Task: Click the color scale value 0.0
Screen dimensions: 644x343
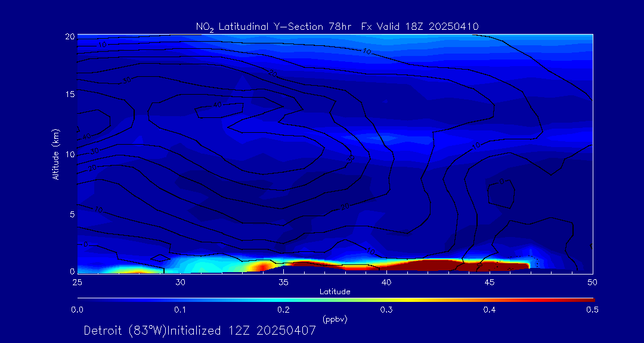Action: 78,310
